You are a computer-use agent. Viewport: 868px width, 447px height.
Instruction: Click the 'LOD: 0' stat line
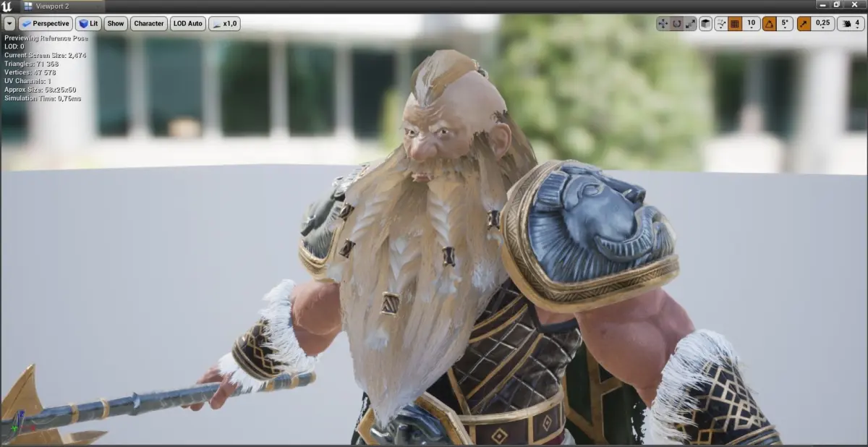[x=14, y=47]
